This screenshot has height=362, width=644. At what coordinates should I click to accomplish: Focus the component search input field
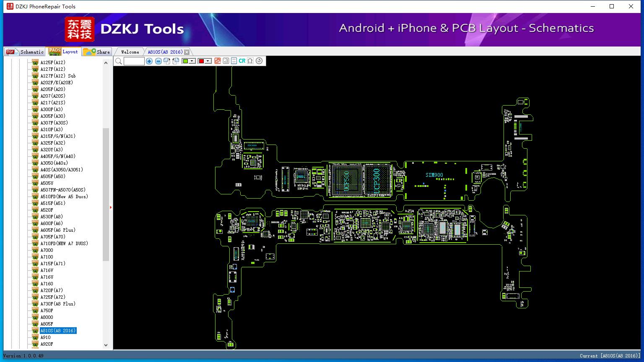(x=134, y=61)
